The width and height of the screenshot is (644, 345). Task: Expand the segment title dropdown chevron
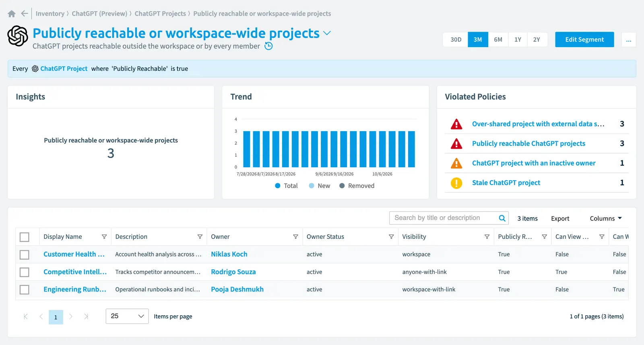click(x=327, y=33)
